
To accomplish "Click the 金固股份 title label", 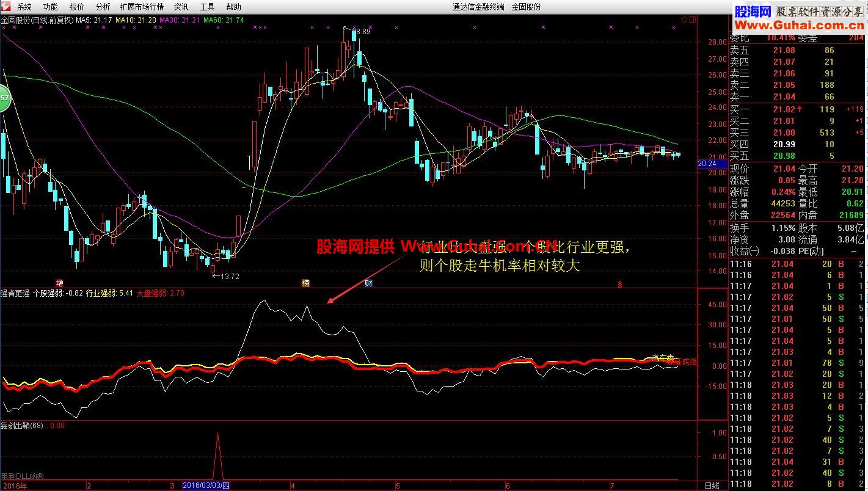I will pos(526,7).
